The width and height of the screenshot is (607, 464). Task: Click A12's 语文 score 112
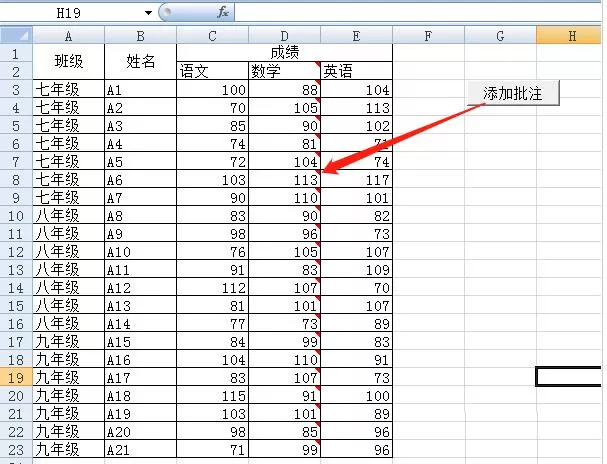[x=212, y=288]
